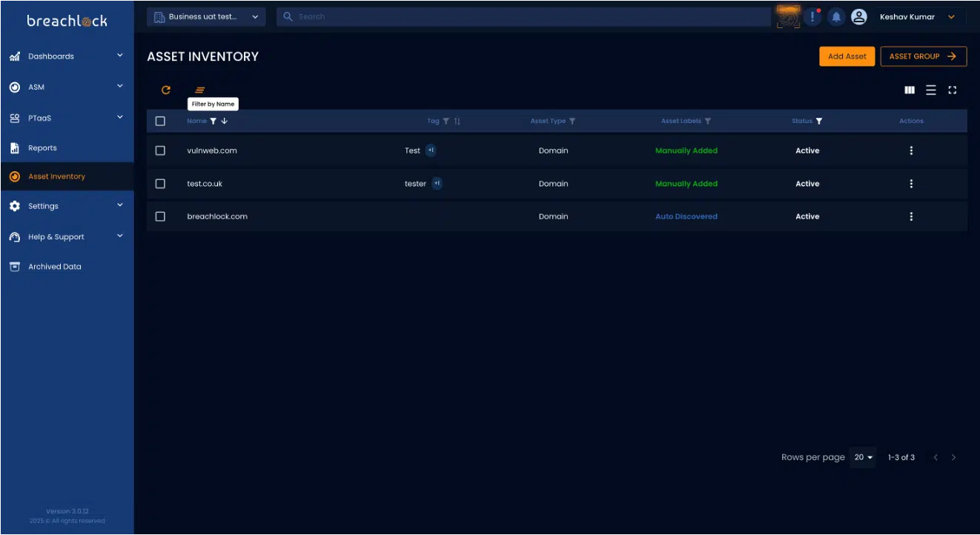The image size is (980, 535).
Task: Change row density with lines icon
Action: tap(931, 90)
